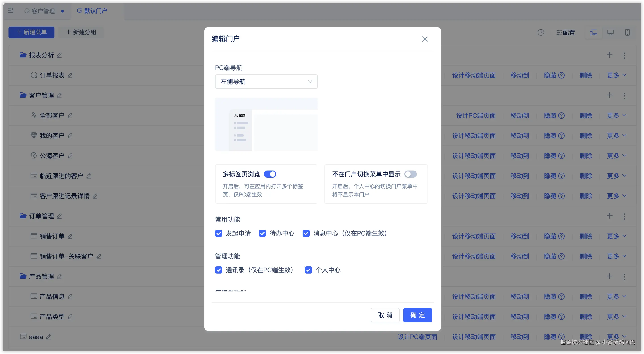644x354 pixels.
Task: Click the plus icon on 客户管理 row
Action: click(x=609, y=95)
